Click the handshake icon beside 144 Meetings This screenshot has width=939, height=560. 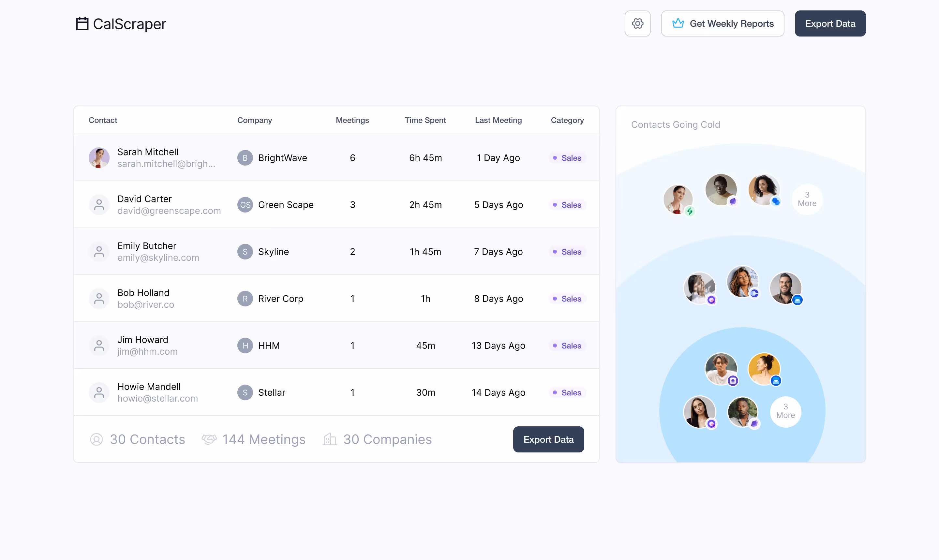click(x=209, y=439)
